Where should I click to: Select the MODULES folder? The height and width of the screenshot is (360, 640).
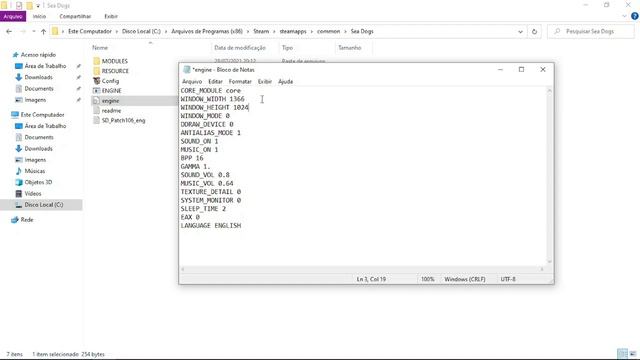[114, 61]
